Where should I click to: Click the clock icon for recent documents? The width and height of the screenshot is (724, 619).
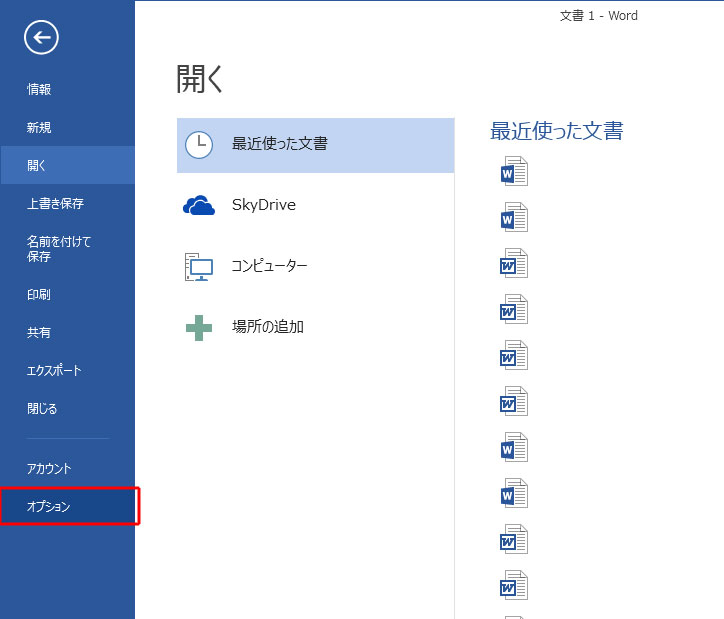coord(199,145)
